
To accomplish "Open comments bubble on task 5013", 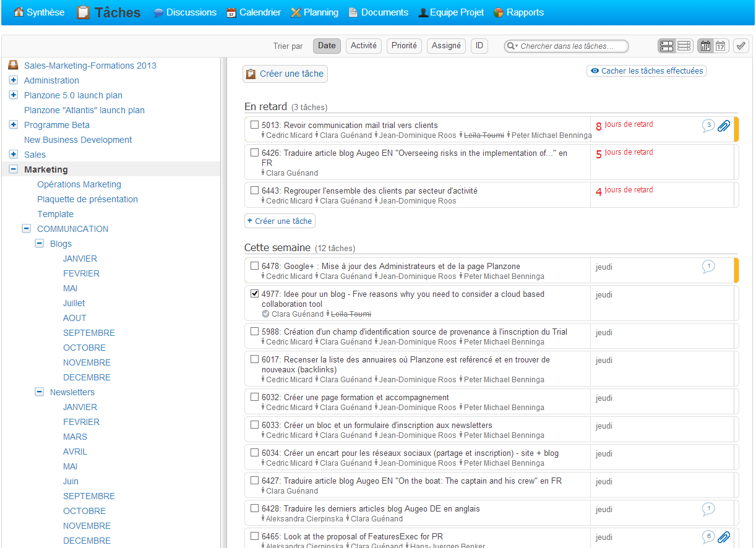I will click(708, 126).
